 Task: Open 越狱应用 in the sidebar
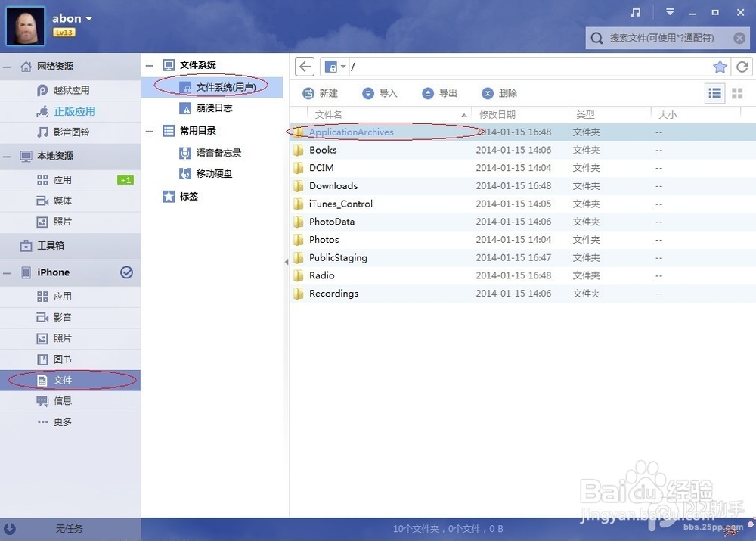[70, 90]
